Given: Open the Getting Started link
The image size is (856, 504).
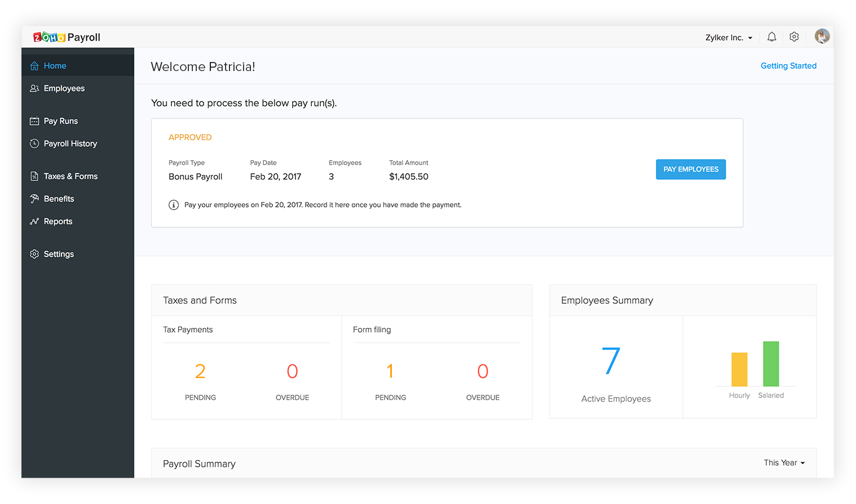Looking at the screenshot, I should pos(788,66).
